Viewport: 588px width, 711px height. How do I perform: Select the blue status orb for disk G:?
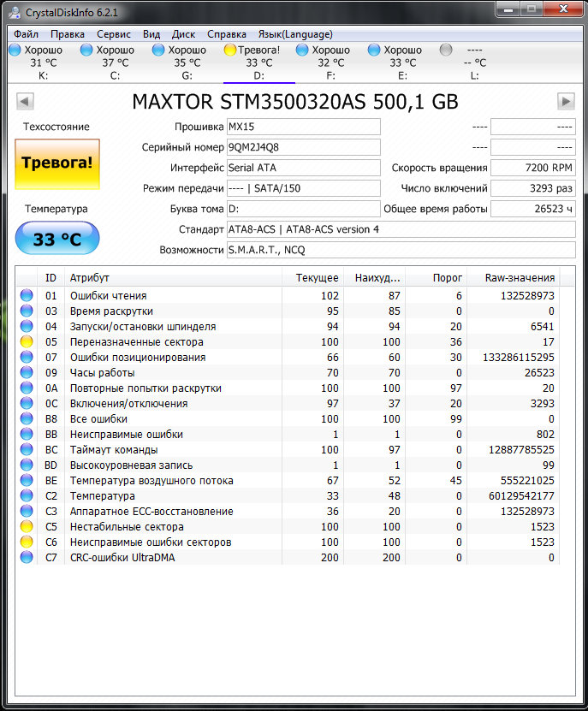158,50
